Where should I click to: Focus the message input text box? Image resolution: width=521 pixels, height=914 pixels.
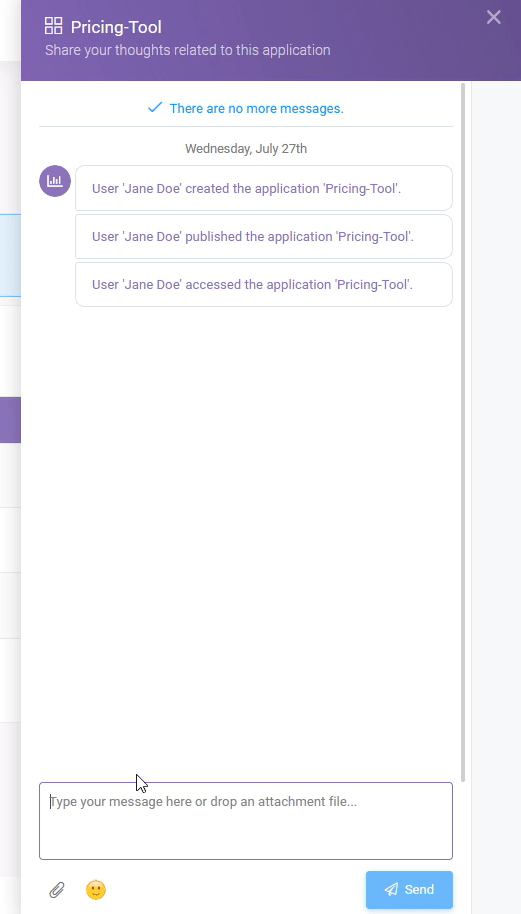(246, 821)
